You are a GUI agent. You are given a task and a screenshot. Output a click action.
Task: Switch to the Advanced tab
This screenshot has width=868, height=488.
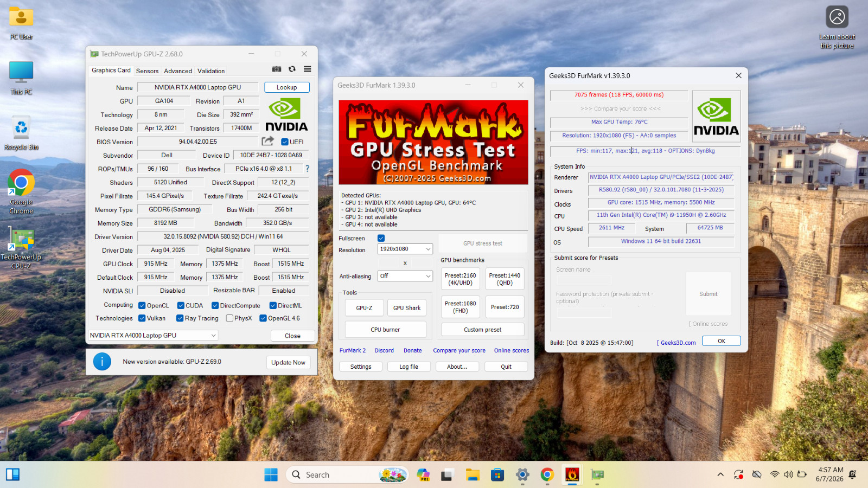click(178, 71)
